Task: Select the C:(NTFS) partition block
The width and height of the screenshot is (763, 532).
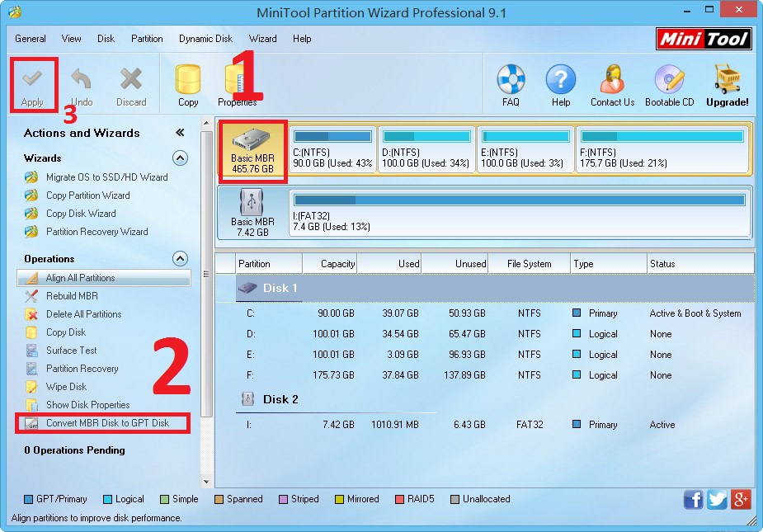Action: (x=333, y=149)
